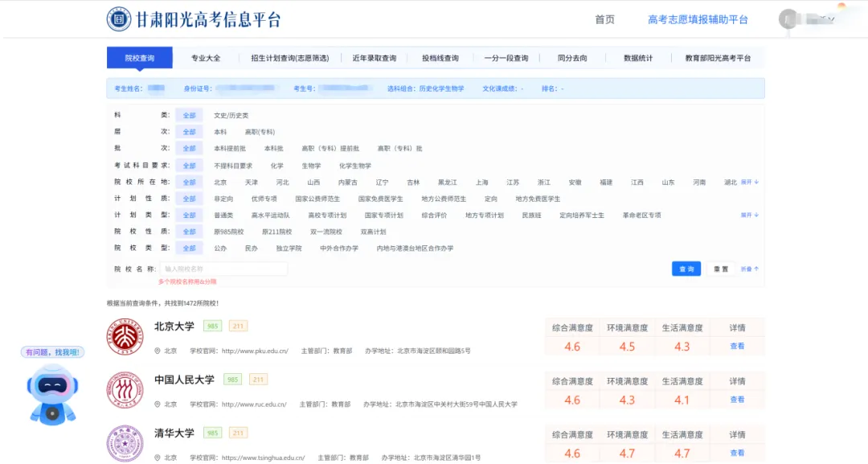Screen dimensions: 868x464
Task: Open 查看 details for 北京大学
Action: pos(737,346)
